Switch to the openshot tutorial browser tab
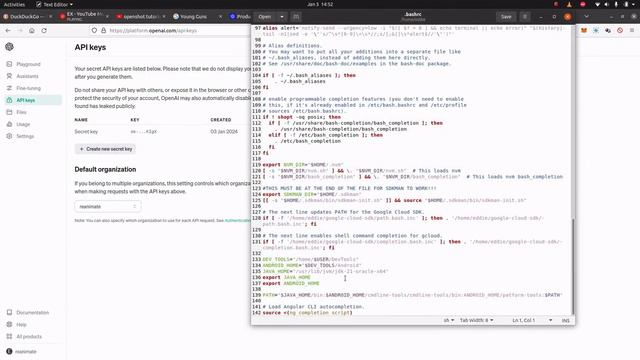 point(140,17)
